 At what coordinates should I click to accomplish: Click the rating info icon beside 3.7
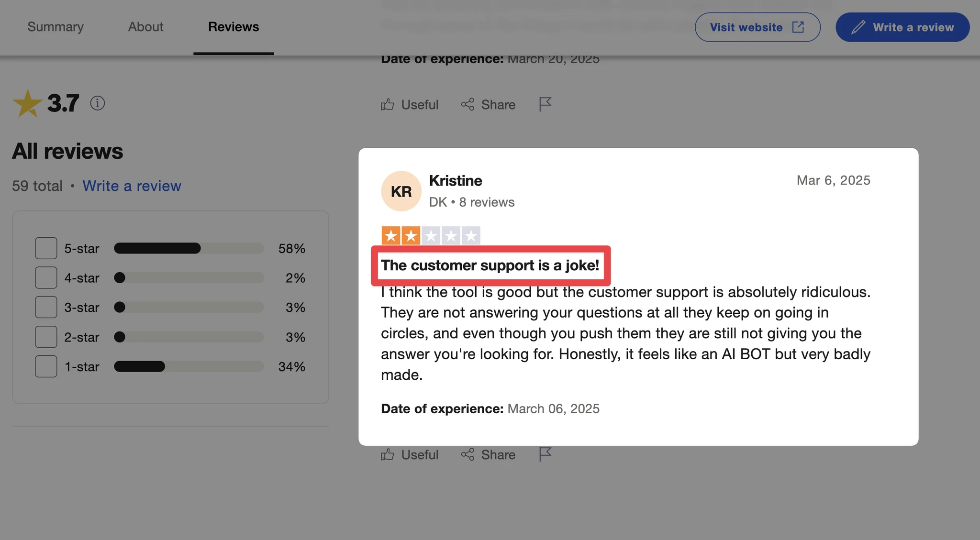point(97,103)
